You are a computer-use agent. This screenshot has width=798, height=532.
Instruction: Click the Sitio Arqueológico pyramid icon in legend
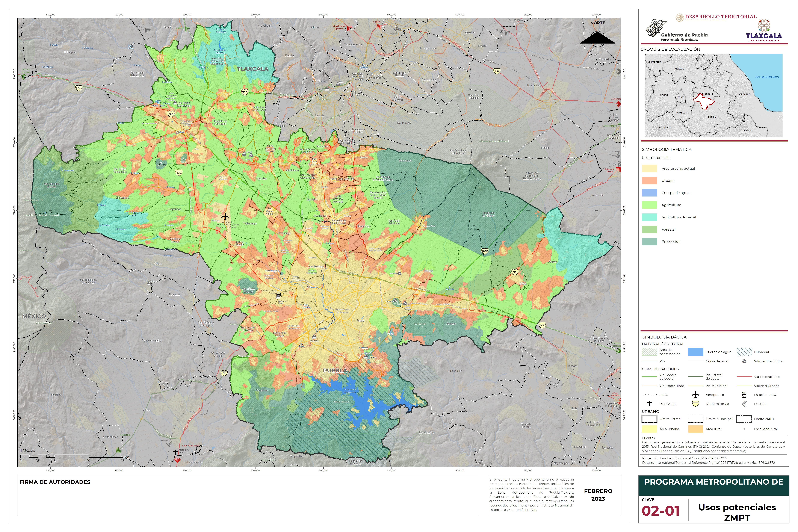click(744, 361)
